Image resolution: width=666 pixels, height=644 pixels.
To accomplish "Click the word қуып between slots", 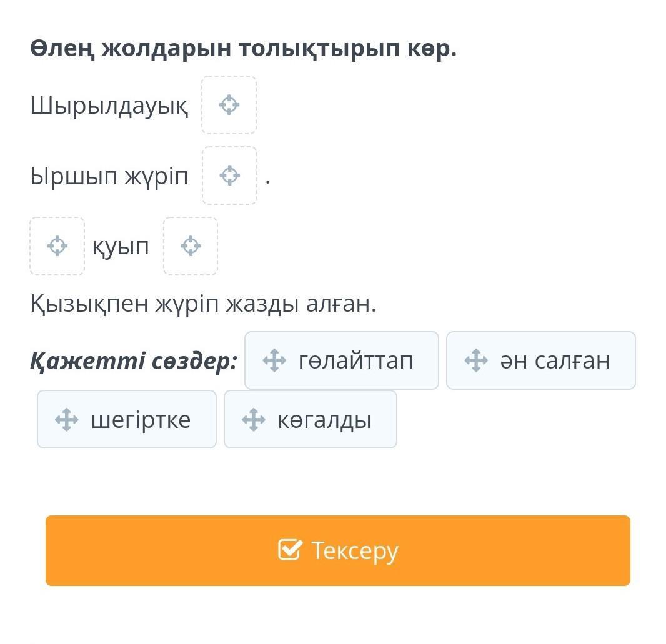I will tap(121, 247).
